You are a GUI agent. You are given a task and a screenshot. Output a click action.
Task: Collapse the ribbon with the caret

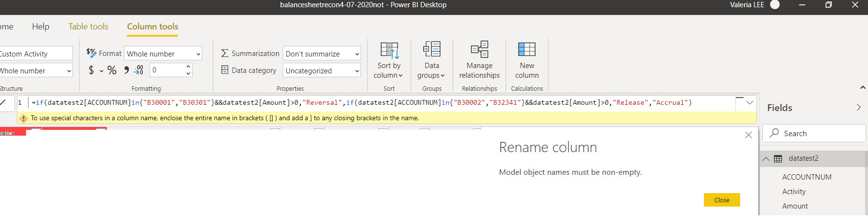coord(863,87)
